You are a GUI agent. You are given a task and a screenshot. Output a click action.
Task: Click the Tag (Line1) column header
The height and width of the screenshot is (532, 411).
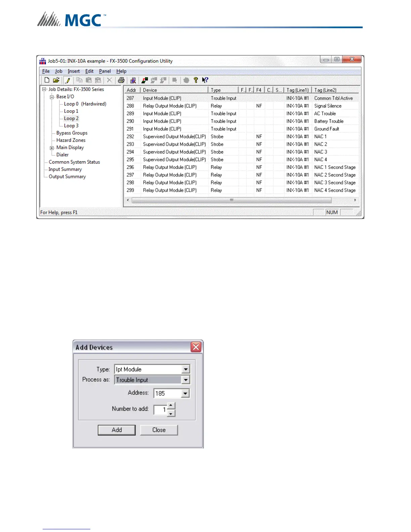coord(298,90)
